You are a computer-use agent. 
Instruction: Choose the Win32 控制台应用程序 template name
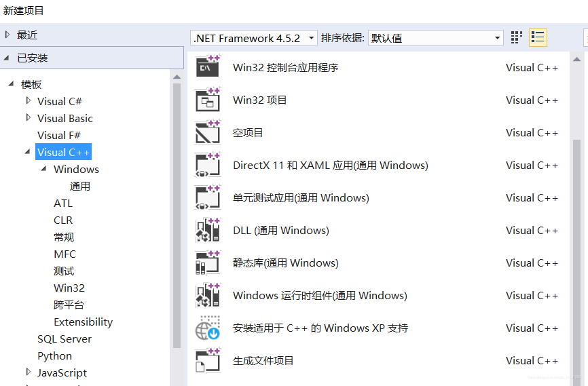[285, 67]
